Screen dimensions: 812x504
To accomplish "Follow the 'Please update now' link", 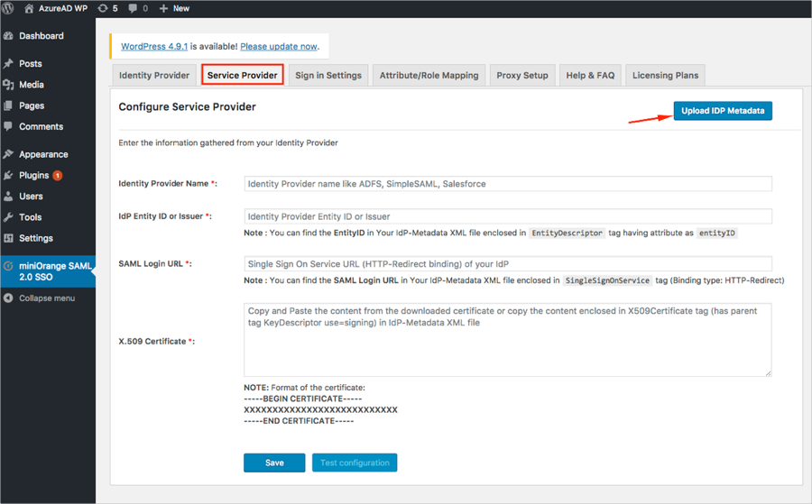I will coord(278,46).
